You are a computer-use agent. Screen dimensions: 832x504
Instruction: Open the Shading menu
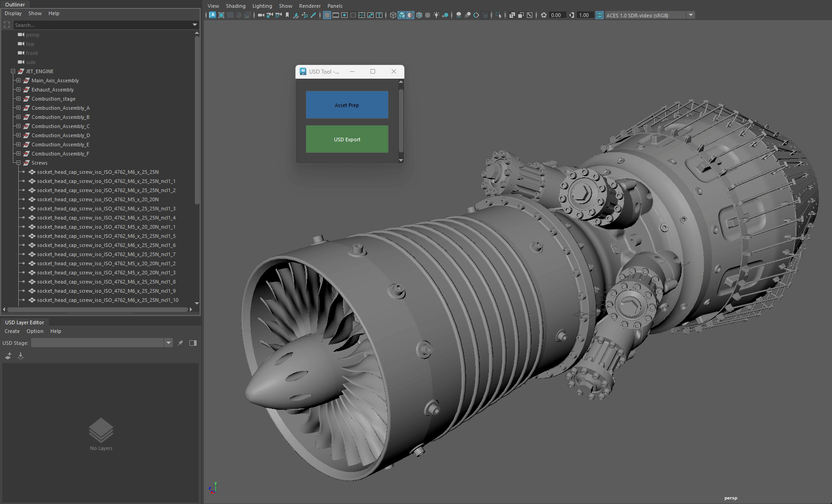click(236, 6)
